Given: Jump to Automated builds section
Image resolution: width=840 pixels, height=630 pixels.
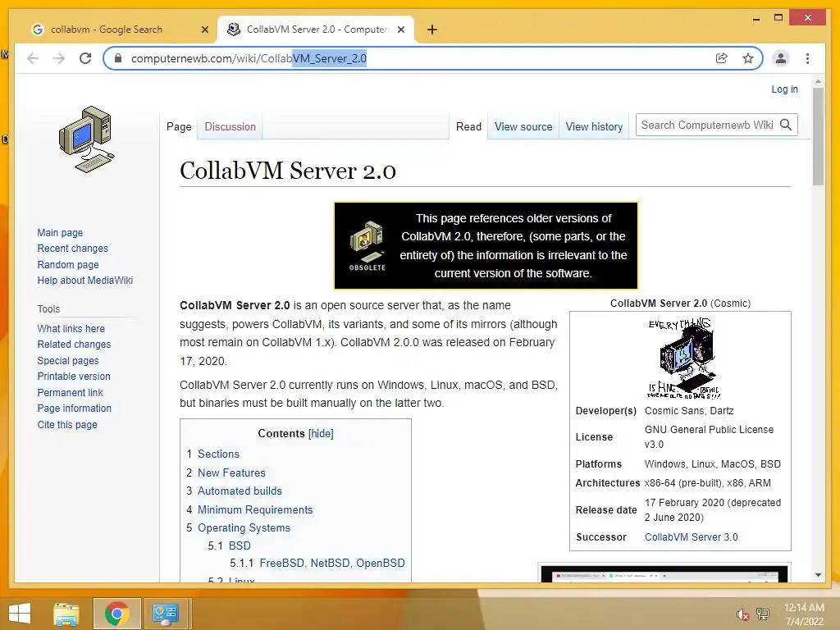Looking at the screenshot, I should tap(240, 491).
